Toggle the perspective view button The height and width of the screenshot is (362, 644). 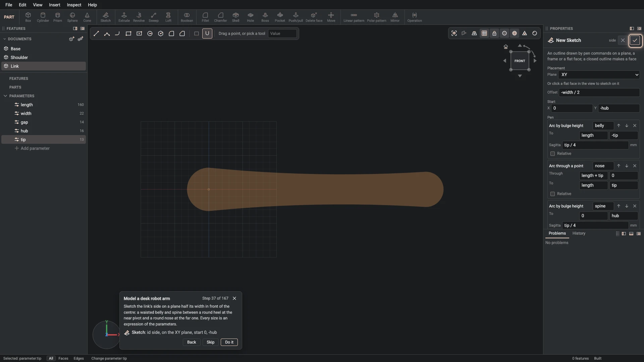[474, 33]
